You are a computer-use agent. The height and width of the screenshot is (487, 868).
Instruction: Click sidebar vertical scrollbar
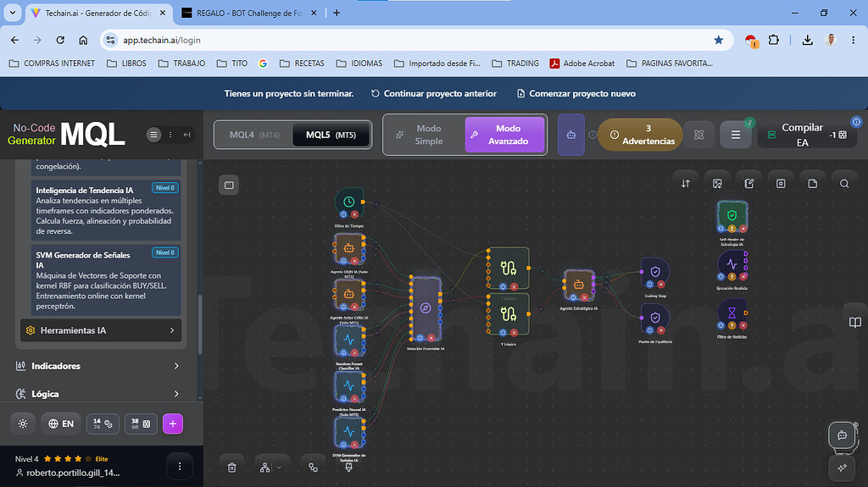pyautogui.click(x=200, y=325)
